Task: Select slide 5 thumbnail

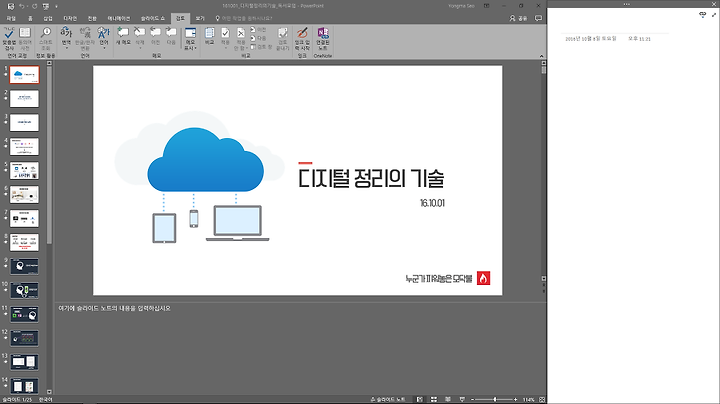Action: pos(24,170)
